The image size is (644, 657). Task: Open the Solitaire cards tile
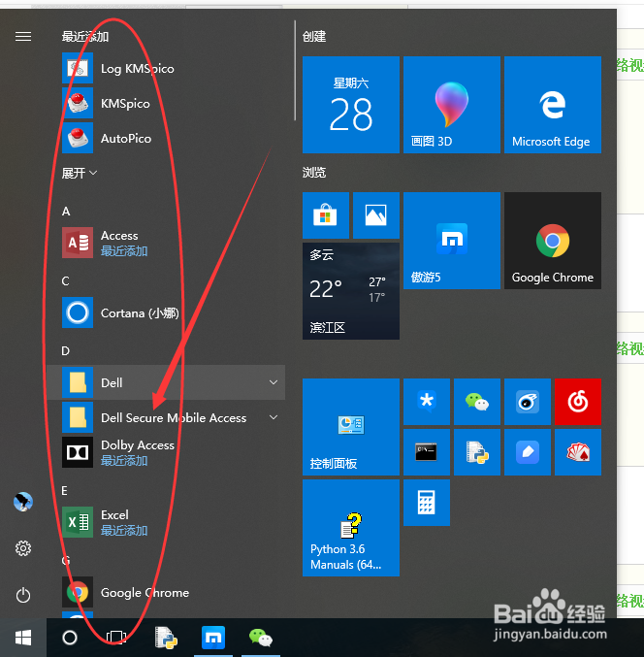pyautogui.click(x=578, y=452)
